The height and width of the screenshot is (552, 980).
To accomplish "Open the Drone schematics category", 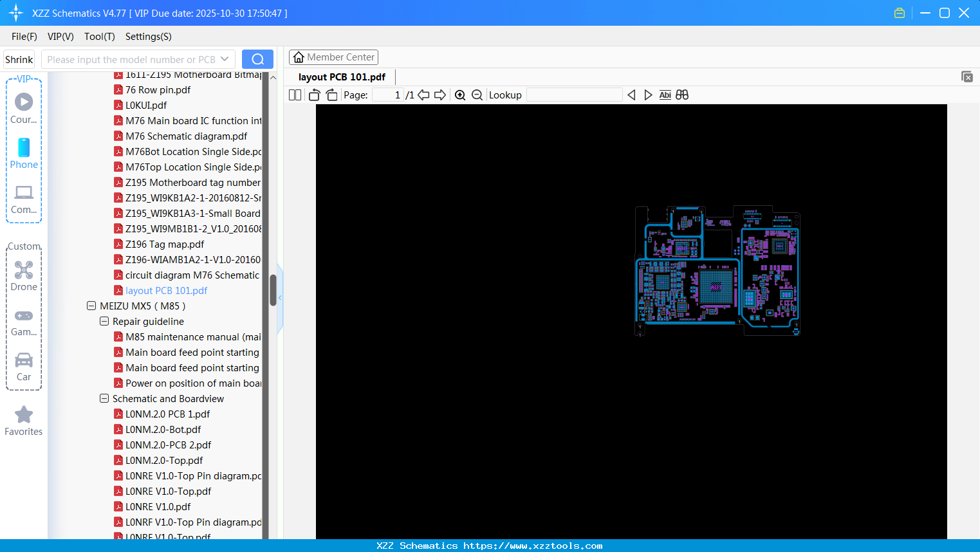I will (23, 275).
